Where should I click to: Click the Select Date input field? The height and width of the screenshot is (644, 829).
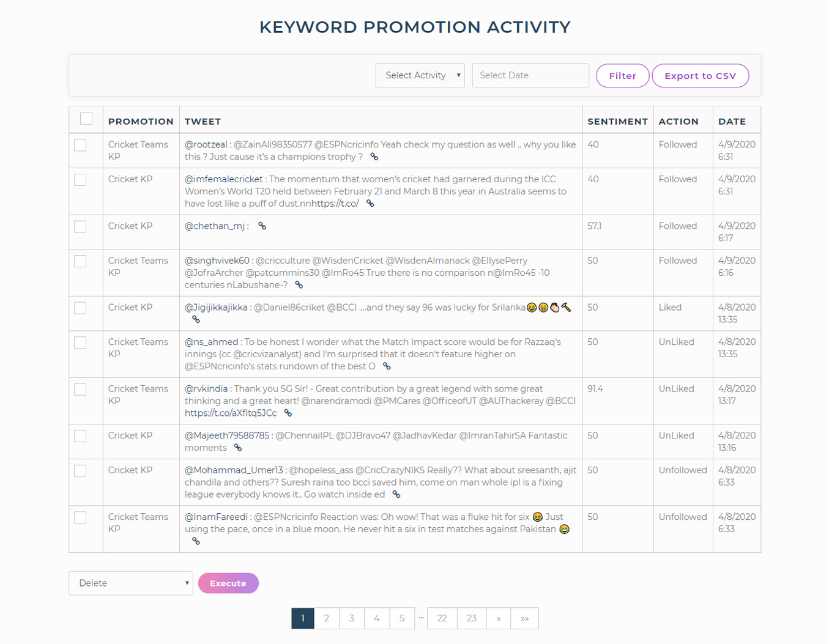(x=530, y=75)
